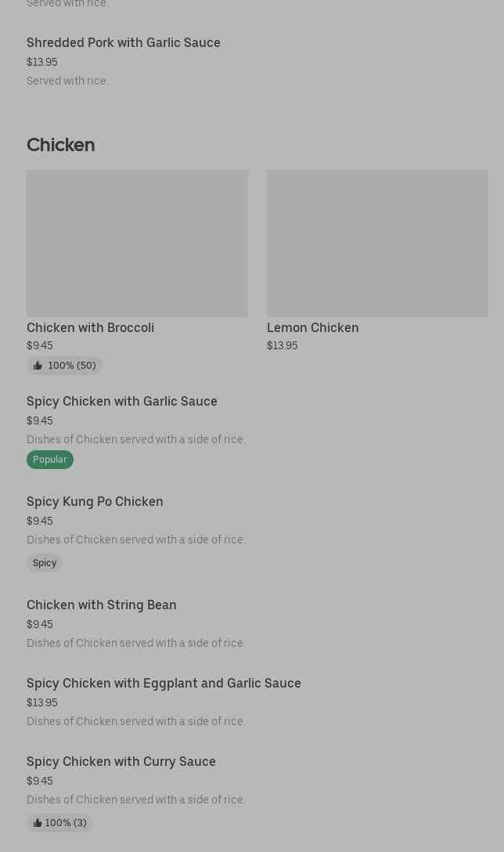This screenshot has width=504, height=852.
Task: Open Chicken with String Bean item
Action: tap(102, 605)
